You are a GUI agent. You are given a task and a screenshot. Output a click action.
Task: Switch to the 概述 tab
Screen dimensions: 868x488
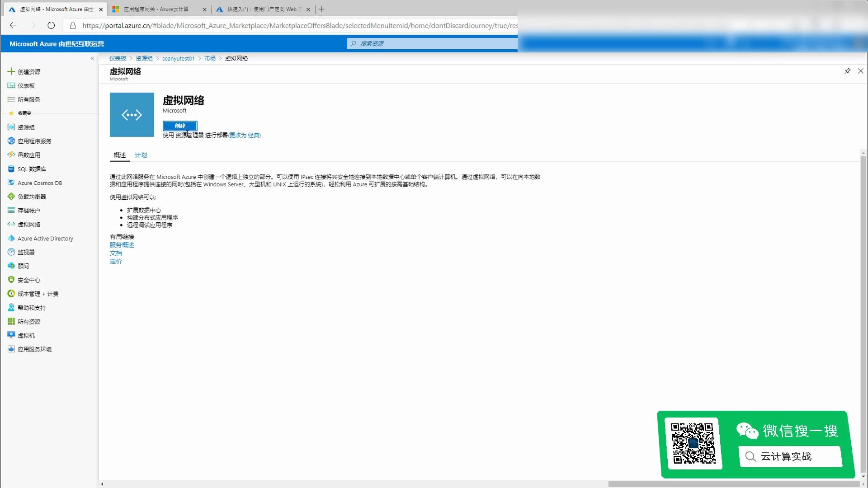tap(120, 155)
